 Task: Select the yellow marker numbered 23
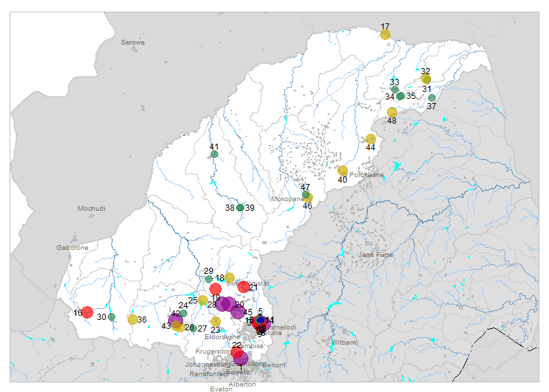coord(215,321)
